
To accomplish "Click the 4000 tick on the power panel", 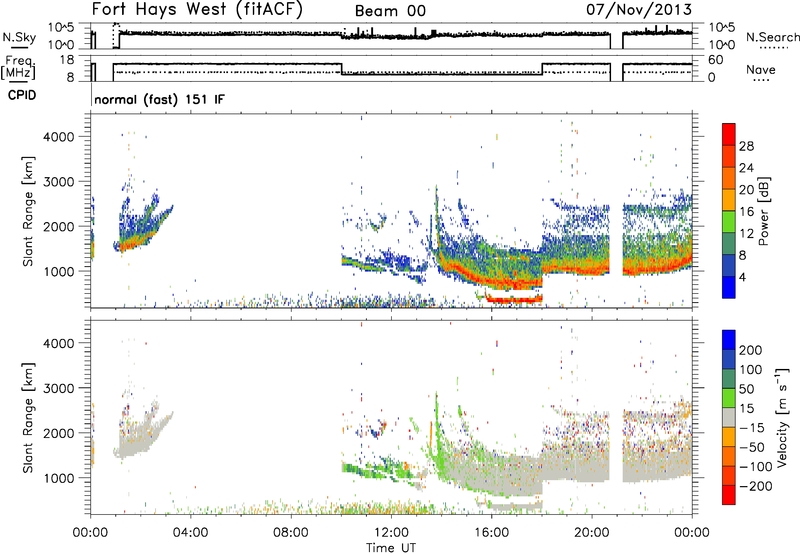I will (59, 137).
